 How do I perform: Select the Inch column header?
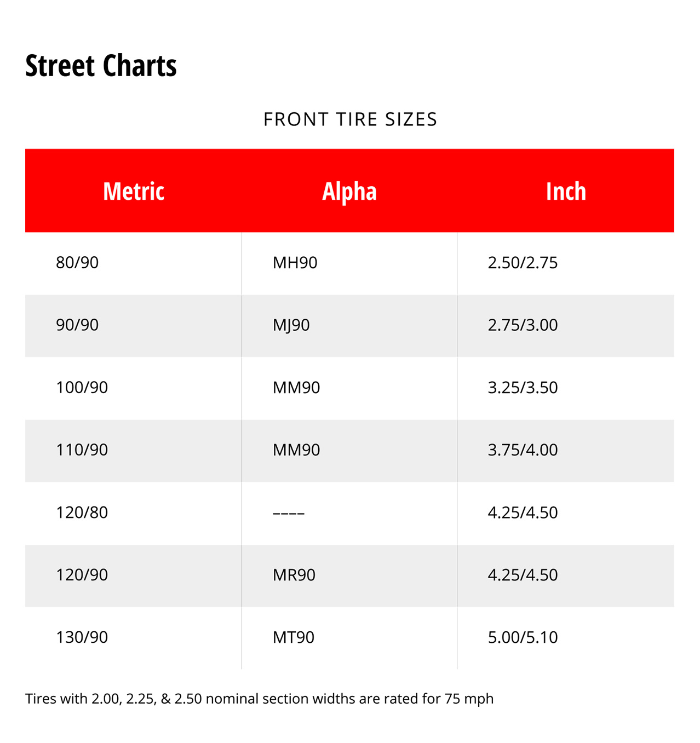coord(566,191)
